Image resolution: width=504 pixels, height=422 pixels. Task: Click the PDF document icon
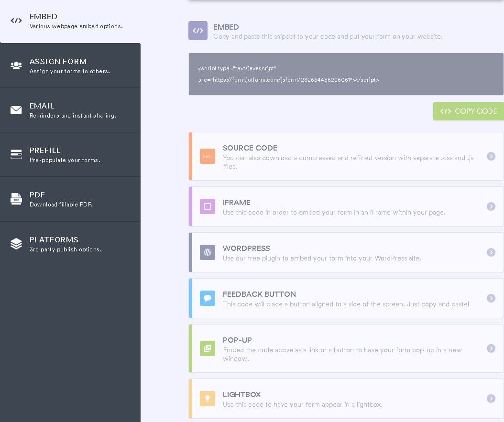click(16, 199)
